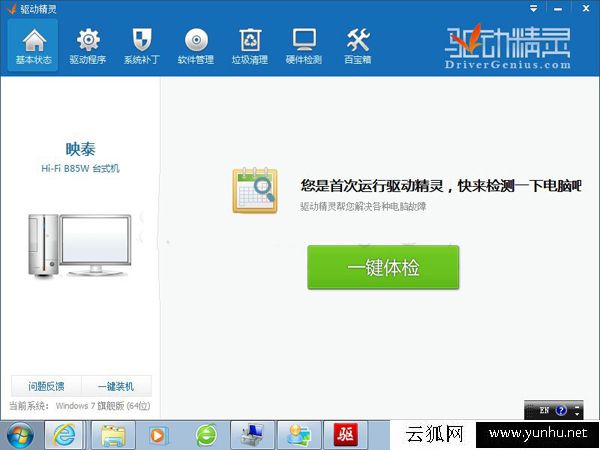This screenshot has width=600, height=450.
Task: Open Windows Explorer folder on taskbar
Action: [x=113, y=435]
